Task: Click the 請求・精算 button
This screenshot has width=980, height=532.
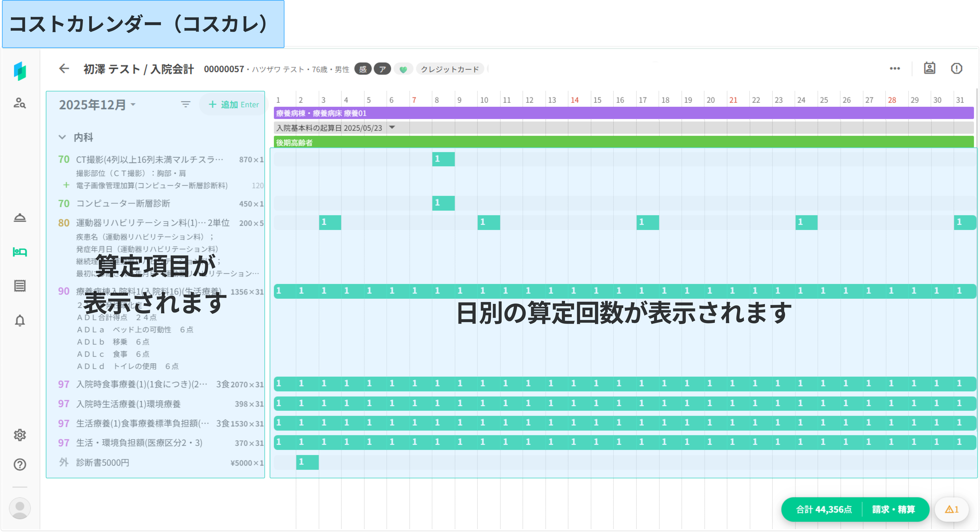Action: pos(893,509)
